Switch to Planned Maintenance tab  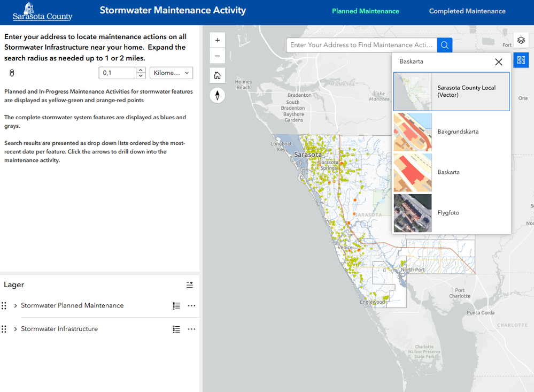coord(366,11)
